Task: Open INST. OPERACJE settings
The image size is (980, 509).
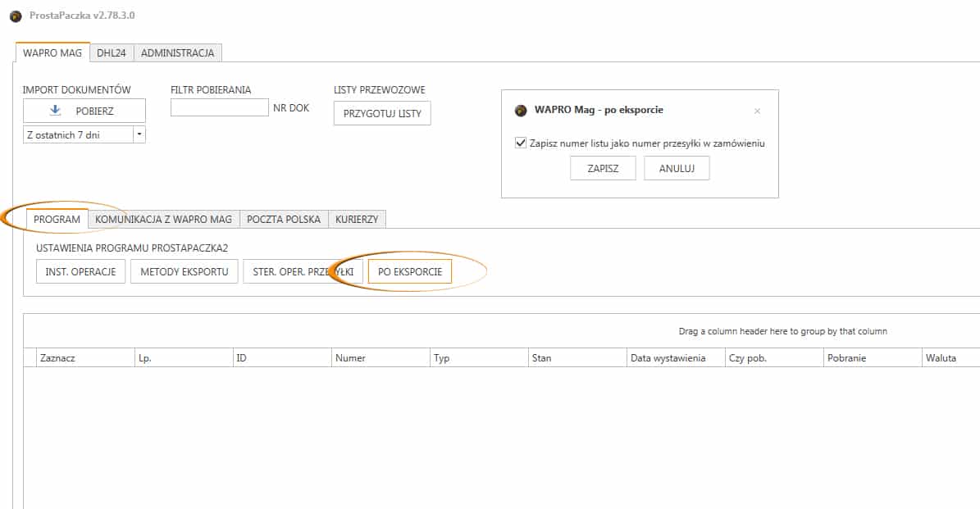Action: pos(80,271)
